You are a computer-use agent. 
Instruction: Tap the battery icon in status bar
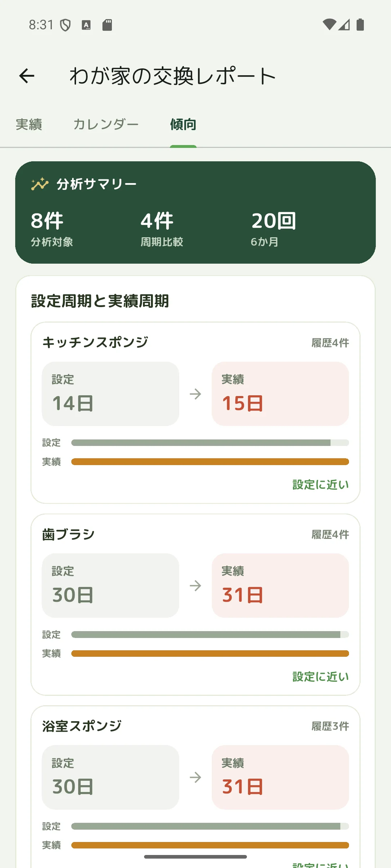pos(360,25)
